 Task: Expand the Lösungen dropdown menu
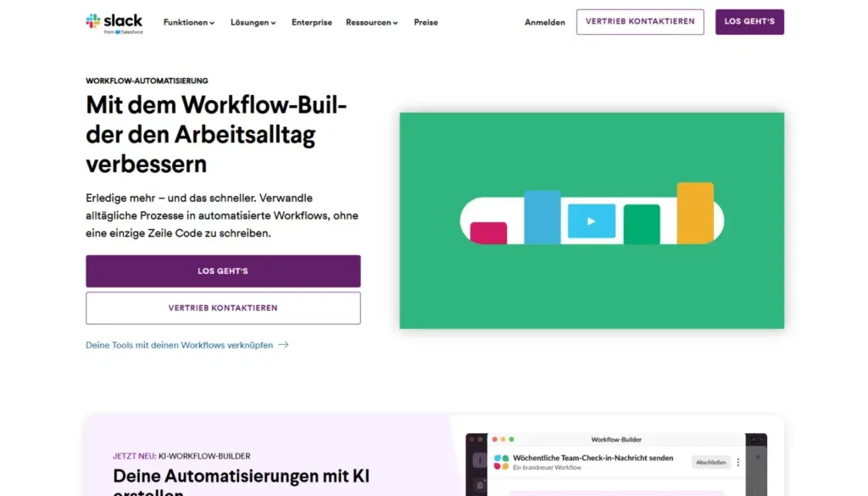click(x=253, y=23)
